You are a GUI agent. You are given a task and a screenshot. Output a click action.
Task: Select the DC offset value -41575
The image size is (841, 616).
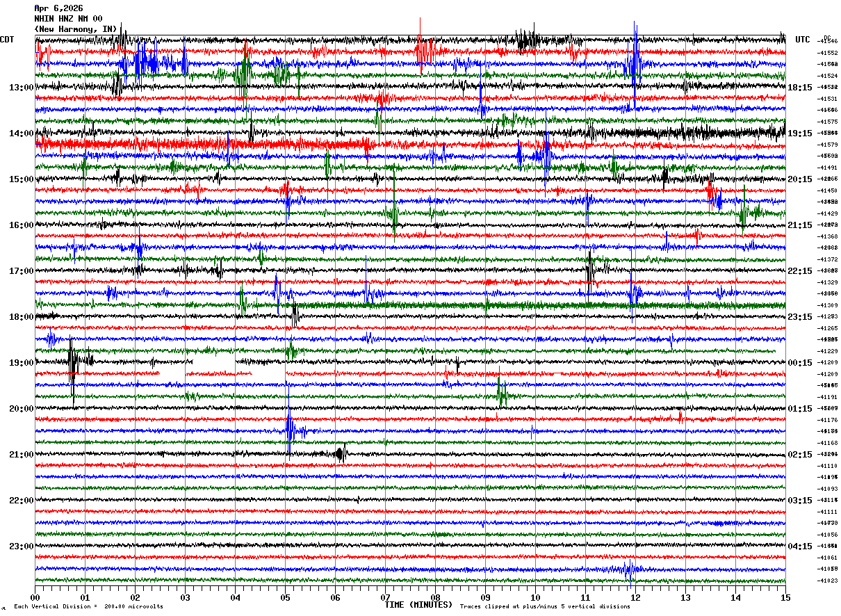pos(827,122)
